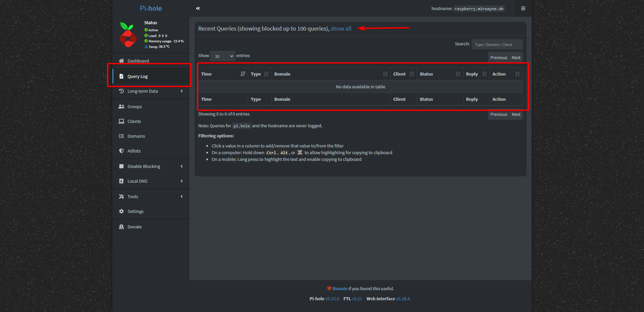Image resolution: width=644 pixels, height=312 pixels.
Task: Expand the Disable Blocking submenu
Action: [x=144, y=166]
